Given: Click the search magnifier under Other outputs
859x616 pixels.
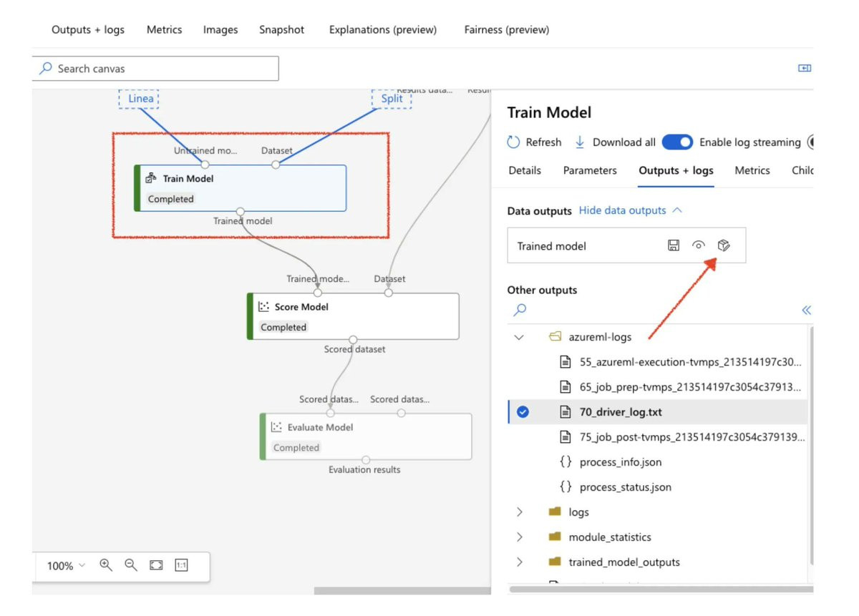Looking at the screenshot, I should [520, 310].
